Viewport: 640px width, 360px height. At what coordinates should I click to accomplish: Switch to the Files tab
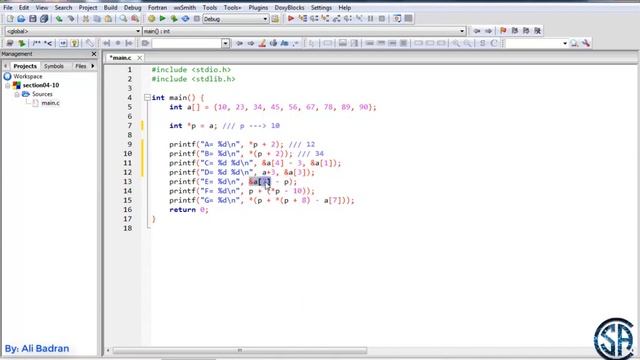click(81, 66)
